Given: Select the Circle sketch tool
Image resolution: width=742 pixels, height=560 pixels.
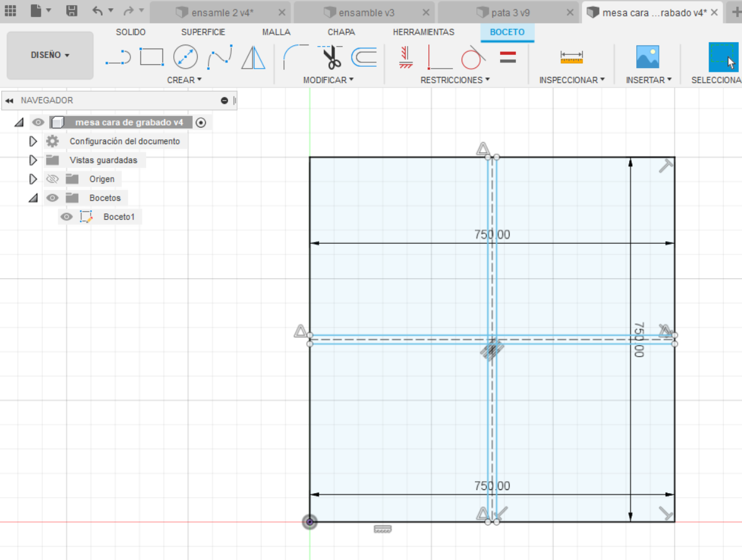Looking at the screenshot, I should pos(185,57).
